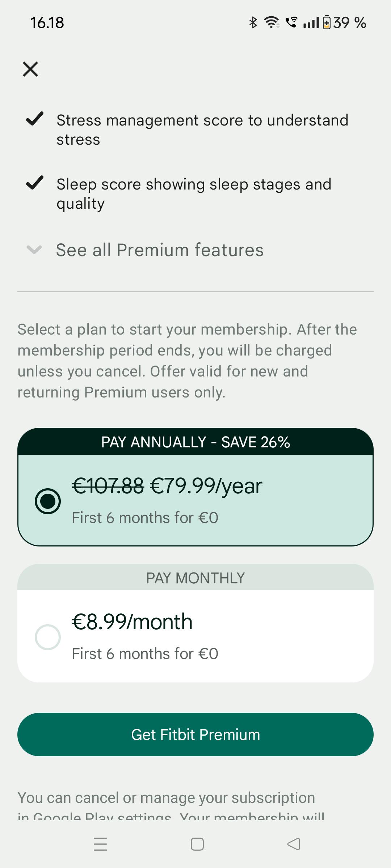
Task: Choose the €8.99/month plan card
Action: 195,636
